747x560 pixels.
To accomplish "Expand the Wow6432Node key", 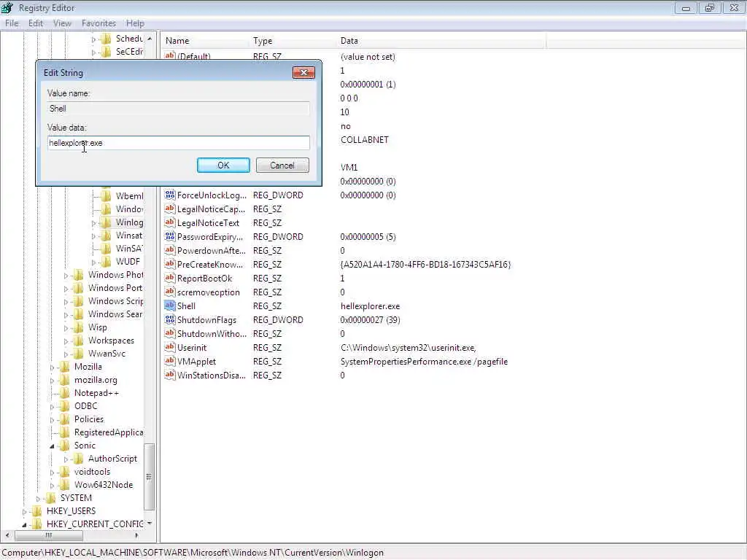I will coord(52,485).
